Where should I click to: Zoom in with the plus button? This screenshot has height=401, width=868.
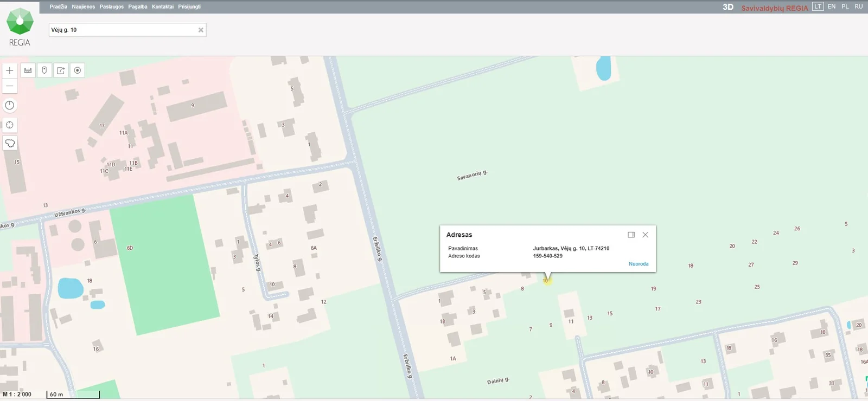[x=10, y=70]
